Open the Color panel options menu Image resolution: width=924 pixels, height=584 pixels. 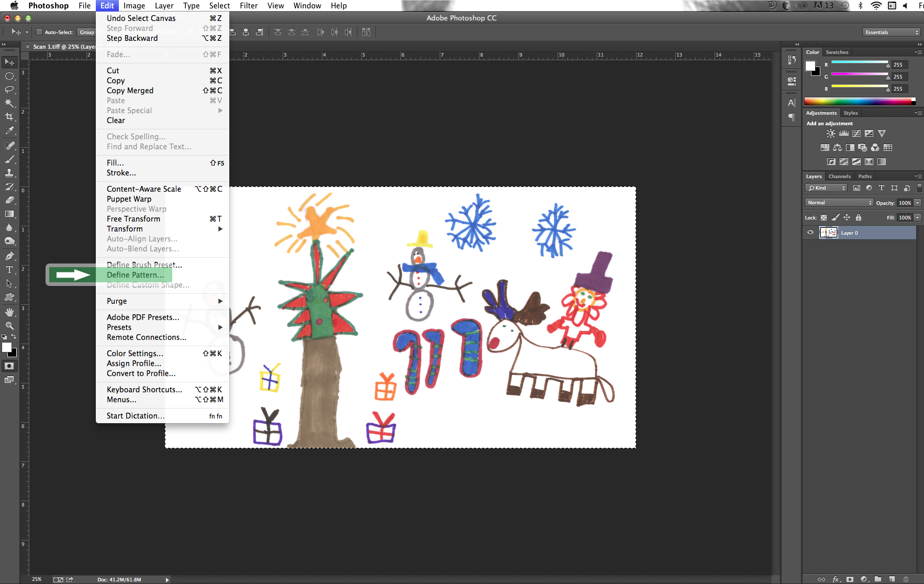click(918, 52)
